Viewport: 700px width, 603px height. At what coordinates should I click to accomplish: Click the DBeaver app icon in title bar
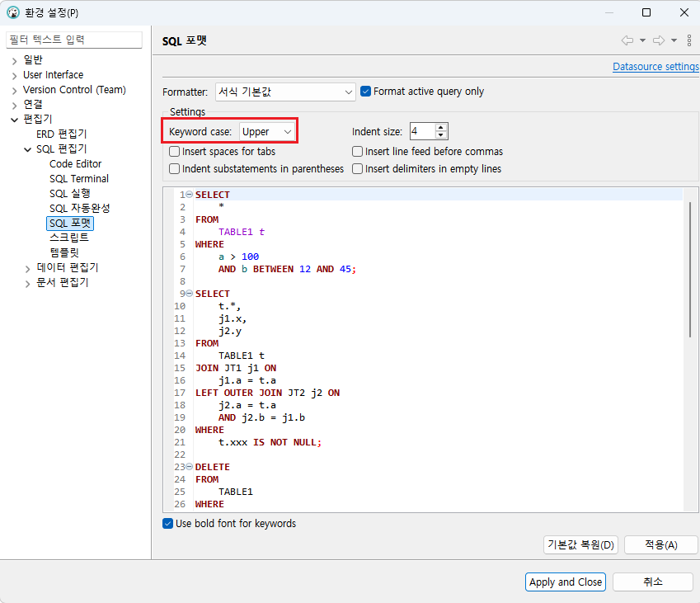tap(13, 12)
